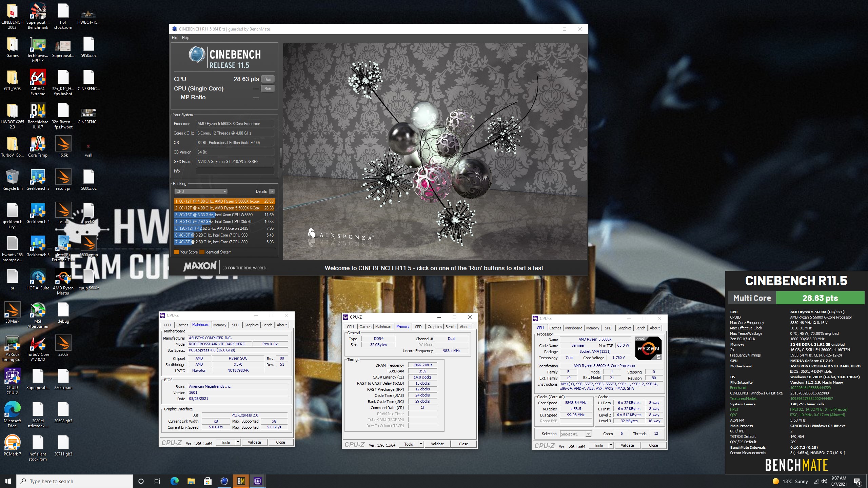Click Close in the Memory CPU-Z window

(x=463, y=444)
